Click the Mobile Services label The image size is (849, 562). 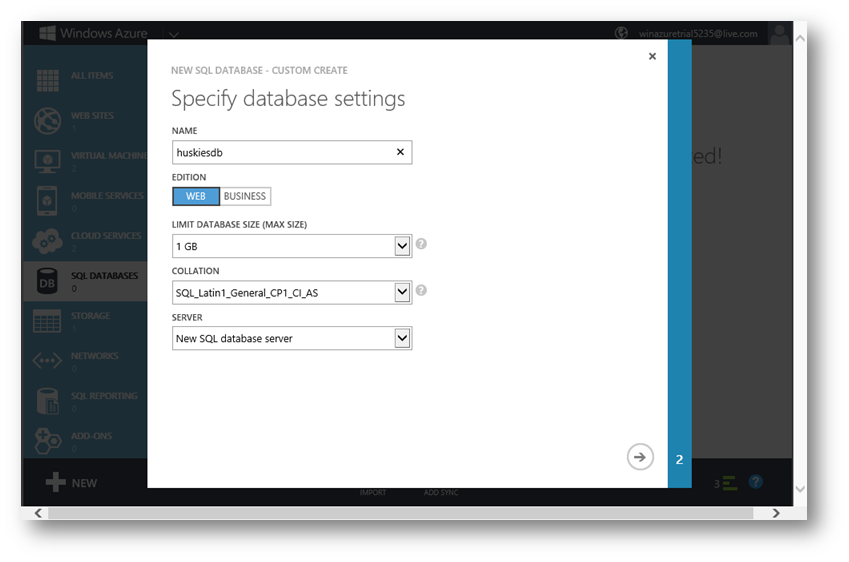[x=107, y=195]
